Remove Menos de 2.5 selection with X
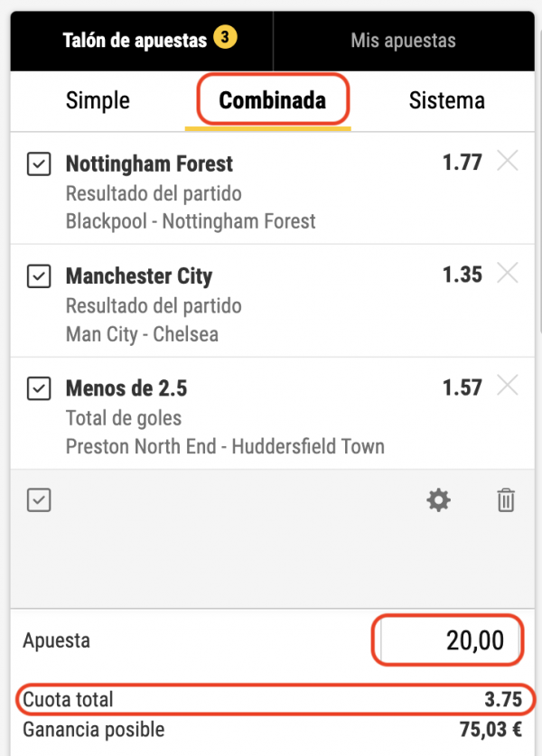Image resolution: width=542 pixels, height=756 pixels. tap(508, 387)
